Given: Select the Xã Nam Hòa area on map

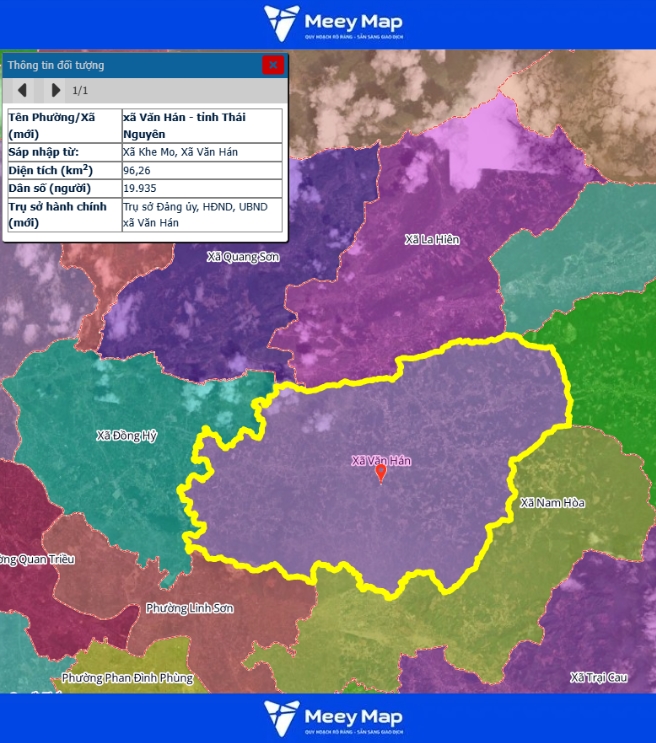Looking at the screenshot, I should click(x=552, y=502).
